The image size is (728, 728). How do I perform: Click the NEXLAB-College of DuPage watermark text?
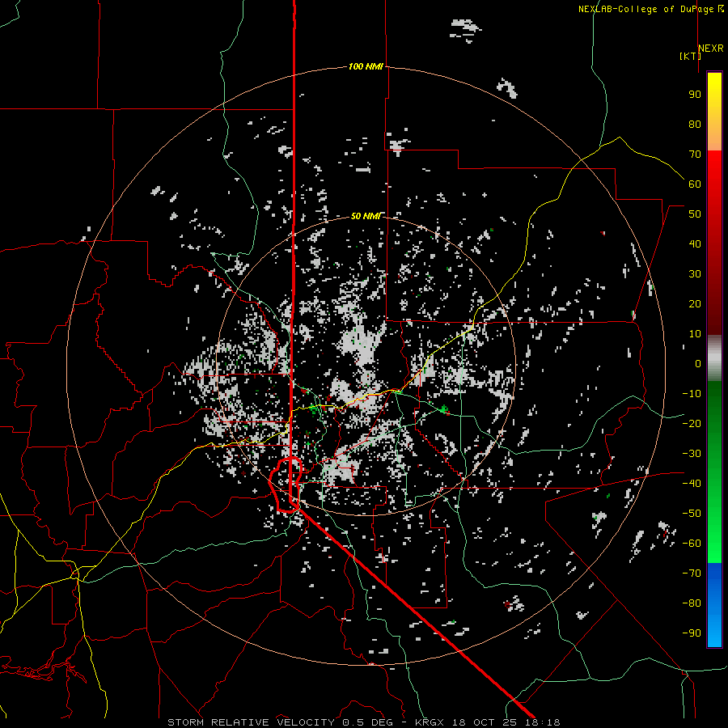tap(645, 9)
